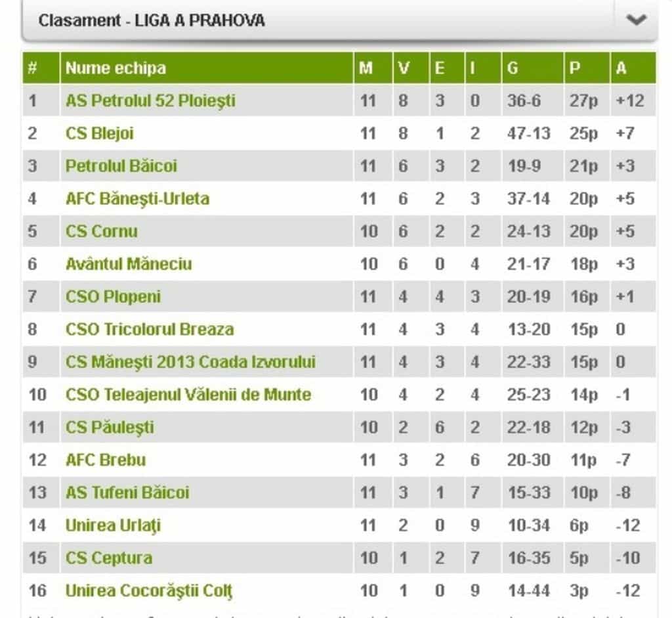Click the rank number of CS Ceptura
672x618 pixels.
coord(38,558)
